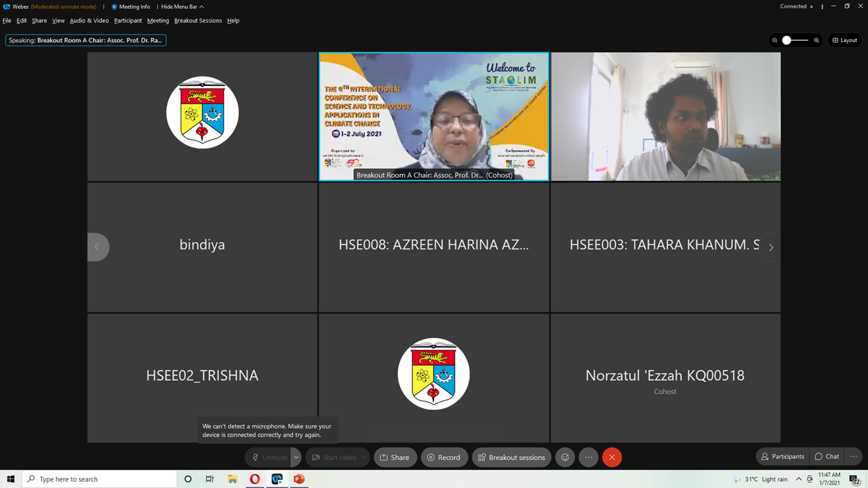This screenshot has height=488, width=868.
Task: Open more options ellipsis in meeting controls
Action: [589, 457]
